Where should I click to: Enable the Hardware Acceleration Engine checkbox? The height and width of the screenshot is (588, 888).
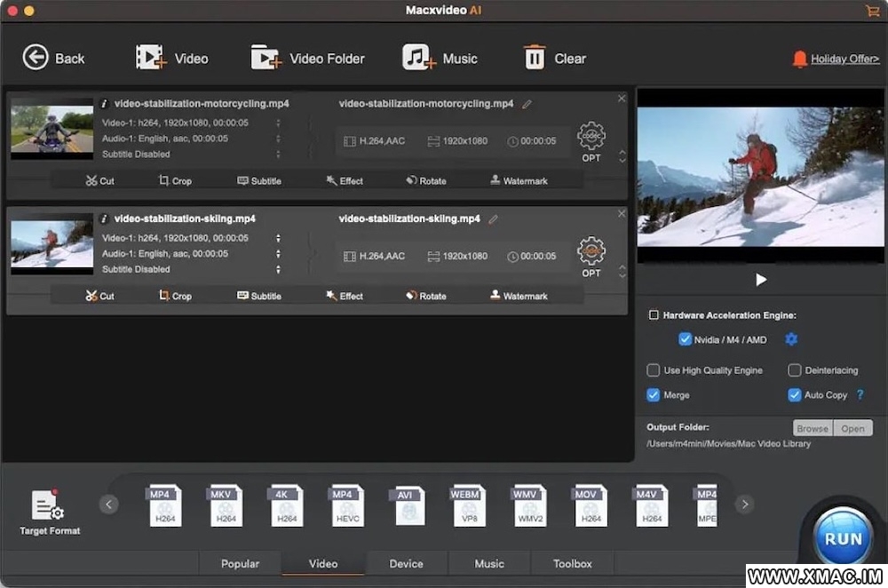pos(654,315)
